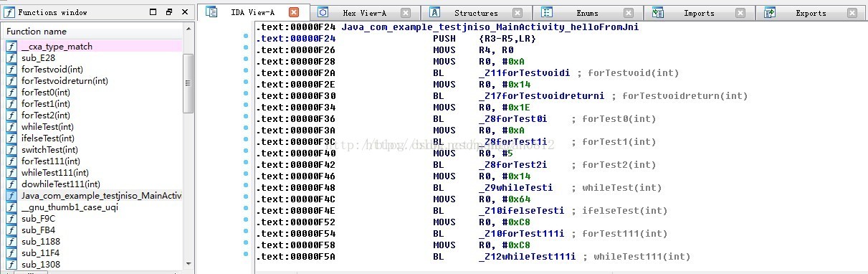868x274 pixels.
Task: Close the Functions window panel
Action: pos(185,12)
